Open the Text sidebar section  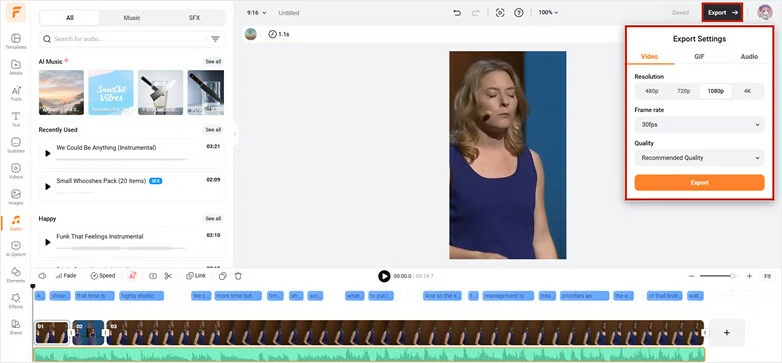(15, 119)
